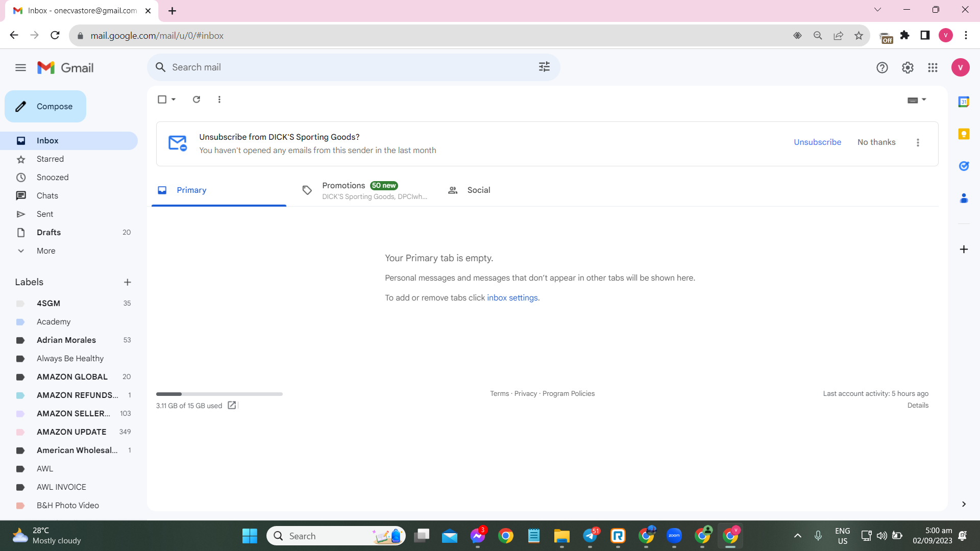Open the Snoozed folder
This screenshot has width=980, height=551.
click(x=69, y=177)
